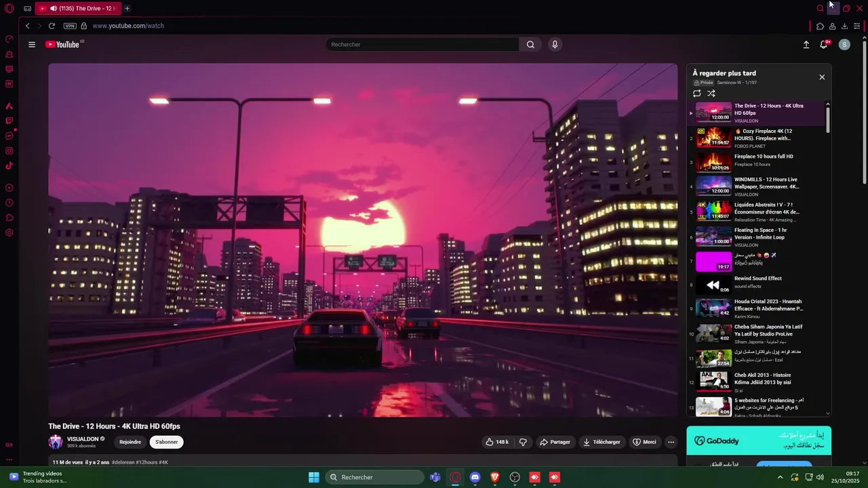Click the Rechercher YouTube search box
Screen dimensions: 868x488
coord(422,45)
